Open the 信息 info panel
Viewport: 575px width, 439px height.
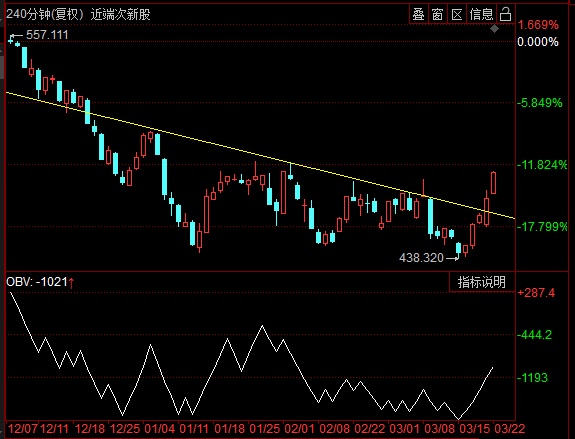point(481,15)
